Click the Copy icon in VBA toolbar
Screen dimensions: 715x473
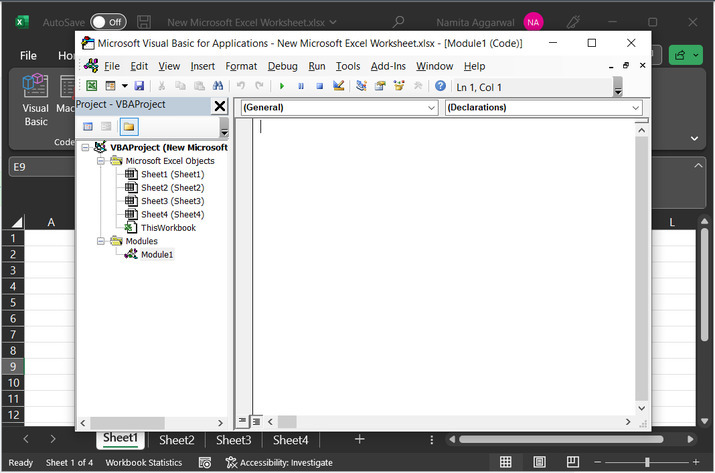click(x=181, y=86)
